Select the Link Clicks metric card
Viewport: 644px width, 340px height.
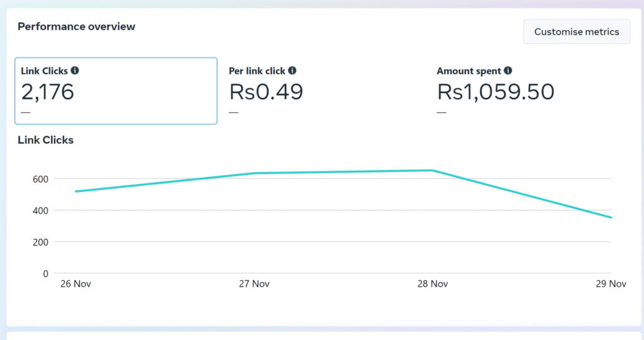click(116, 91)
